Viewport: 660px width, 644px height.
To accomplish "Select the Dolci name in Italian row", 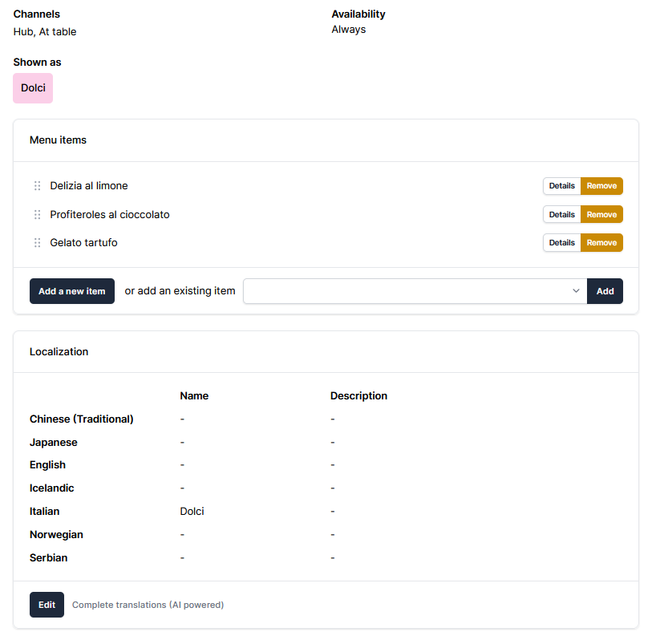I will tap(192, 512).
